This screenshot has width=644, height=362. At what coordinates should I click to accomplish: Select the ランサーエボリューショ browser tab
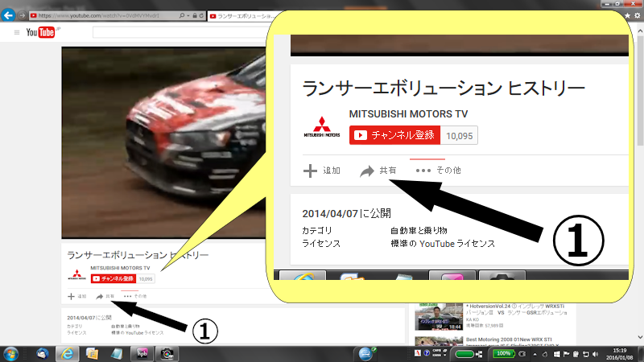tap(241, 16)
